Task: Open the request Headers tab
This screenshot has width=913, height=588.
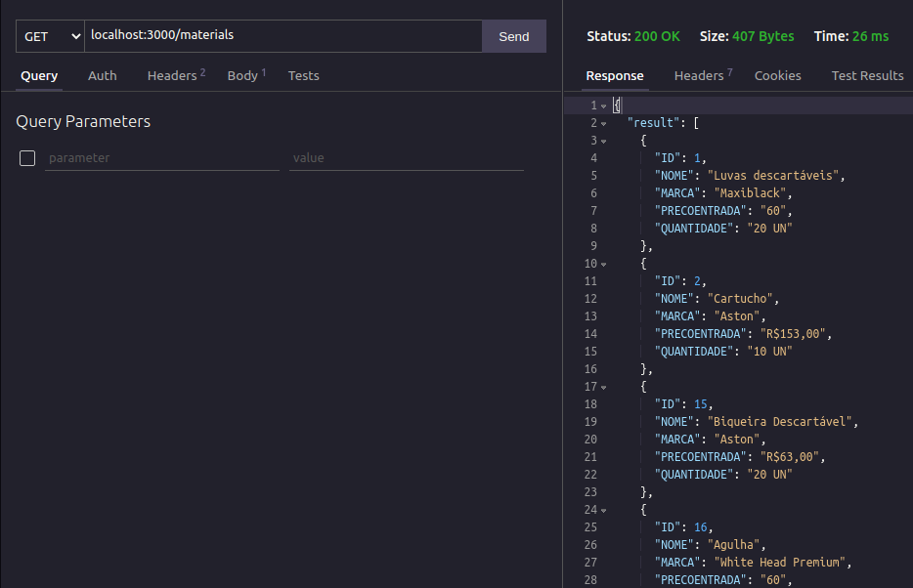Action: click(x=171, y=75)
